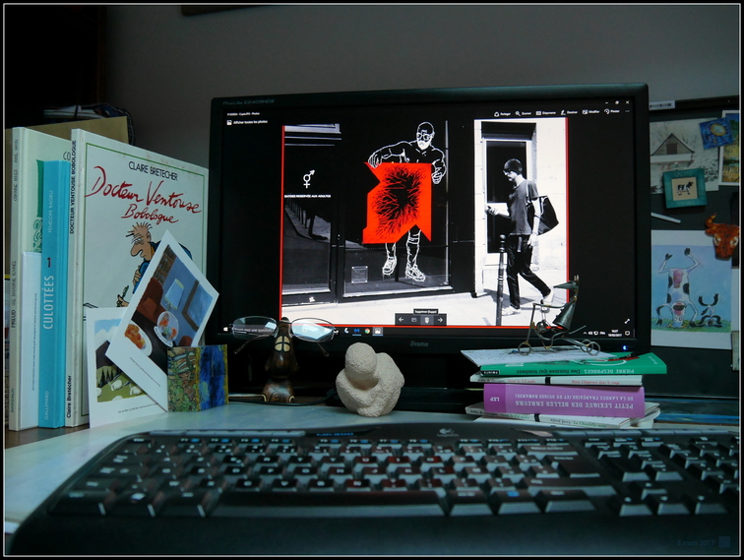Go to next photo with right arrow
The height and width of the screenshot is (560, 744).
pyautogui.click(x=440, y=320)
